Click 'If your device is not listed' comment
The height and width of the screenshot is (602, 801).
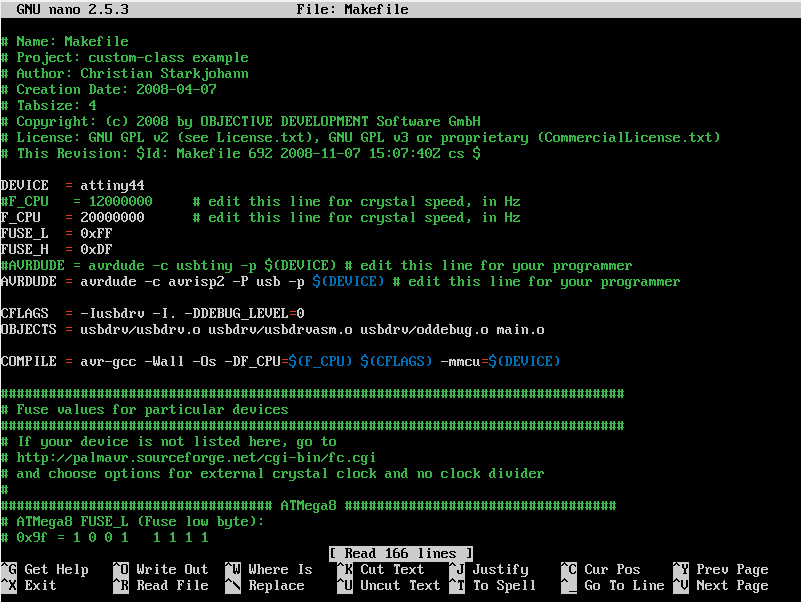tap(169, 442)
